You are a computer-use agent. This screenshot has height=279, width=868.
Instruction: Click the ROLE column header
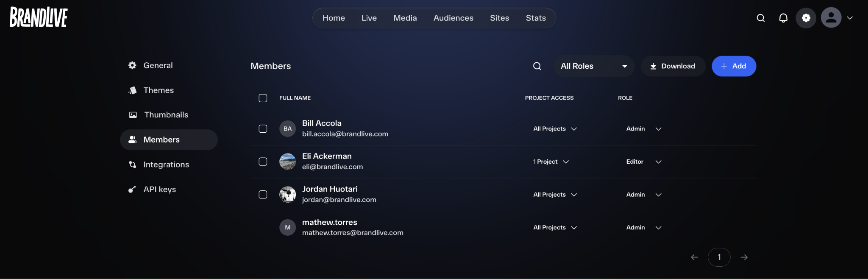tap(625, 98)
